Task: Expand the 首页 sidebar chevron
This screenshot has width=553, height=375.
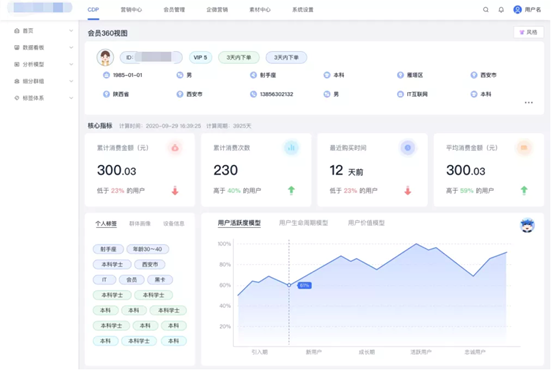Action: (71, 31)
